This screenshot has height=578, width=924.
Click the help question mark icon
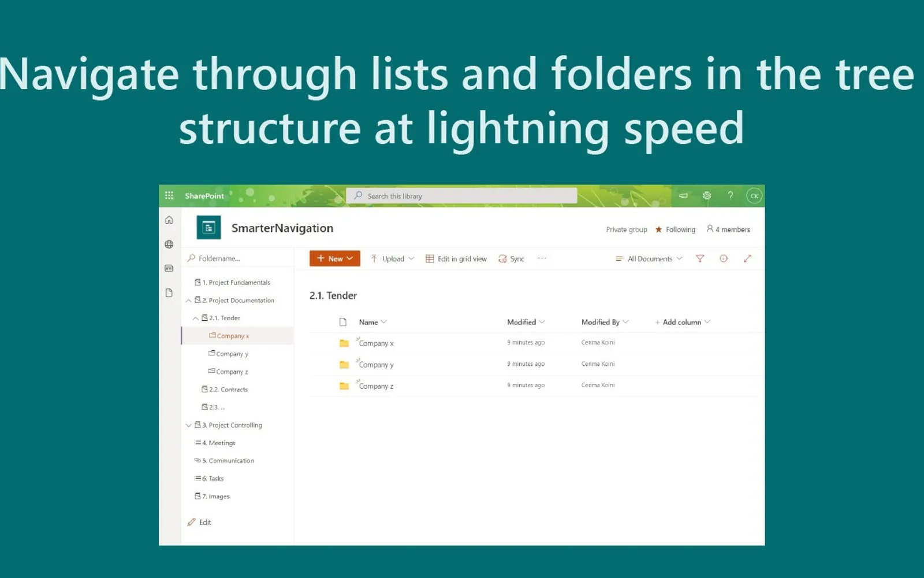730,195
